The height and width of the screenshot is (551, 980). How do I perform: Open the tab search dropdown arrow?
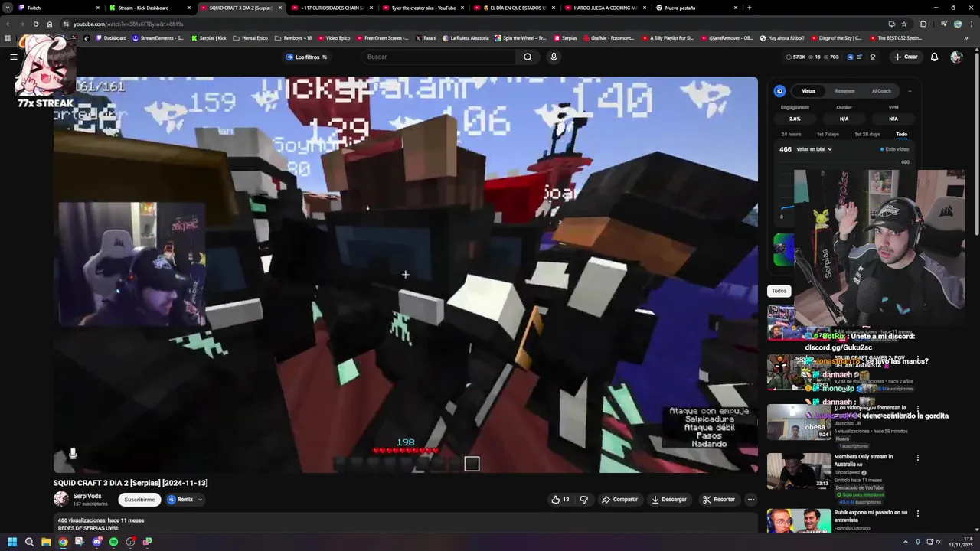(x=7, y=8)
